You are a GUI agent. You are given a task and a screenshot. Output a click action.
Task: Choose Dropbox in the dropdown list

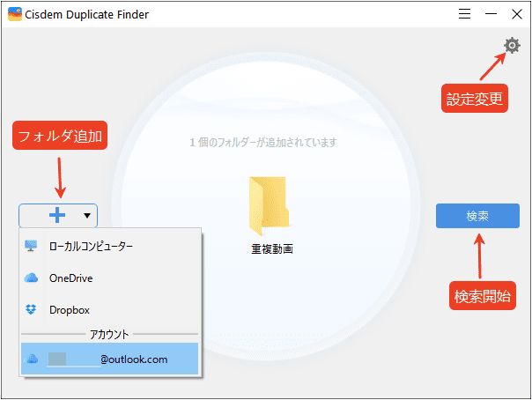point(111,310)
